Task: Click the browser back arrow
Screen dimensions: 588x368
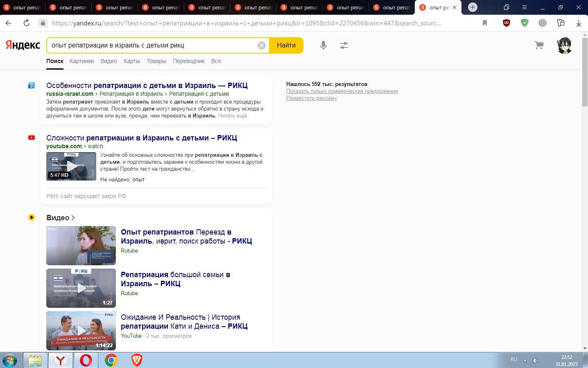Action: click(9, 23)
